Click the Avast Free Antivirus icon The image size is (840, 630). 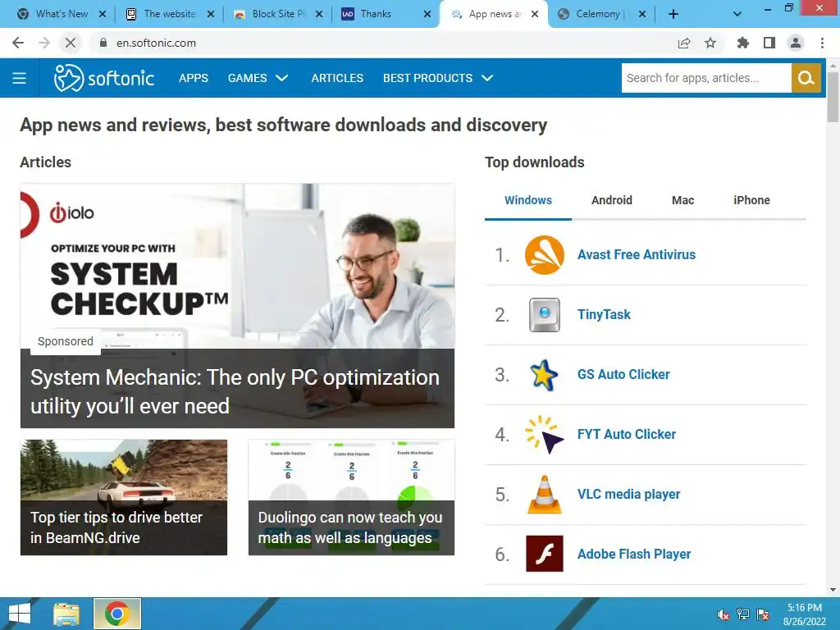(x=545, y=255)
